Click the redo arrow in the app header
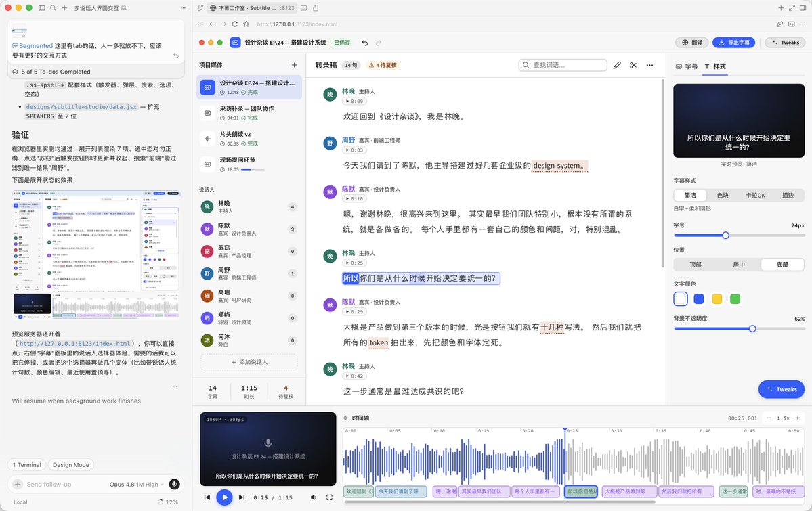The image size is (812, 511). pyautogui.click(x=379, y=43)
